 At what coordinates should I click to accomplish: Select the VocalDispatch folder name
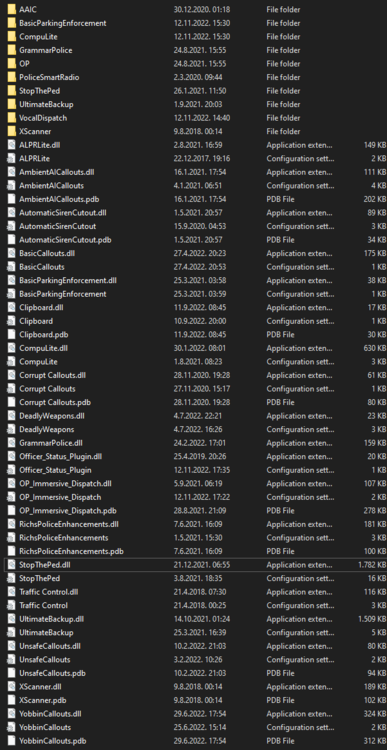click(x=43, y=118)
